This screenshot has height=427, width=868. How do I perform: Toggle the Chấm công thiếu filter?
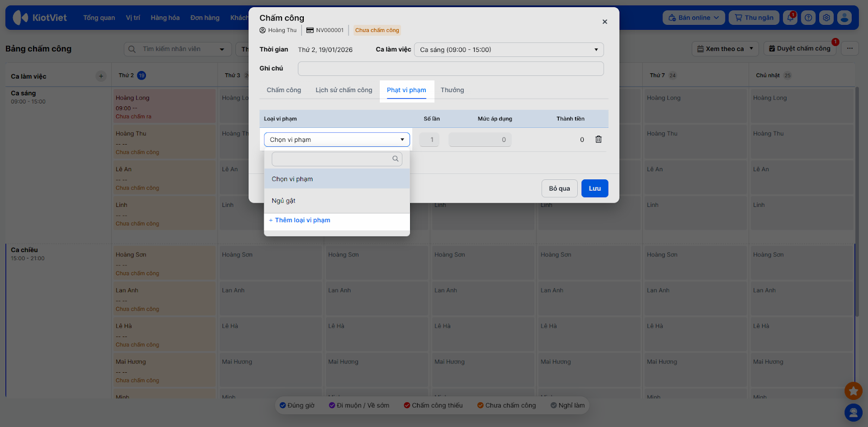(x=433, y=405)
